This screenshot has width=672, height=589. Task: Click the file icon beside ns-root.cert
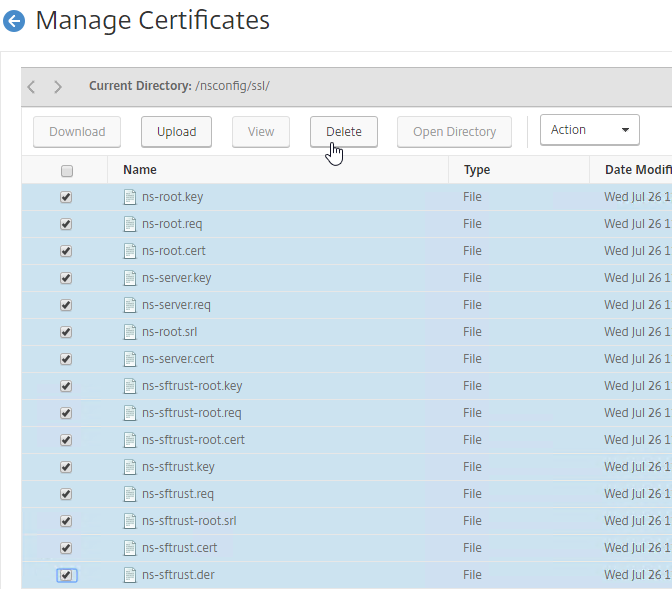point(130,251)
